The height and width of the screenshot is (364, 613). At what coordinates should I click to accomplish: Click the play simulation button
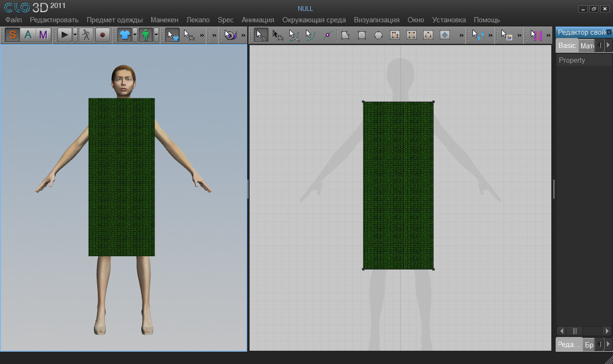point(65,35)
